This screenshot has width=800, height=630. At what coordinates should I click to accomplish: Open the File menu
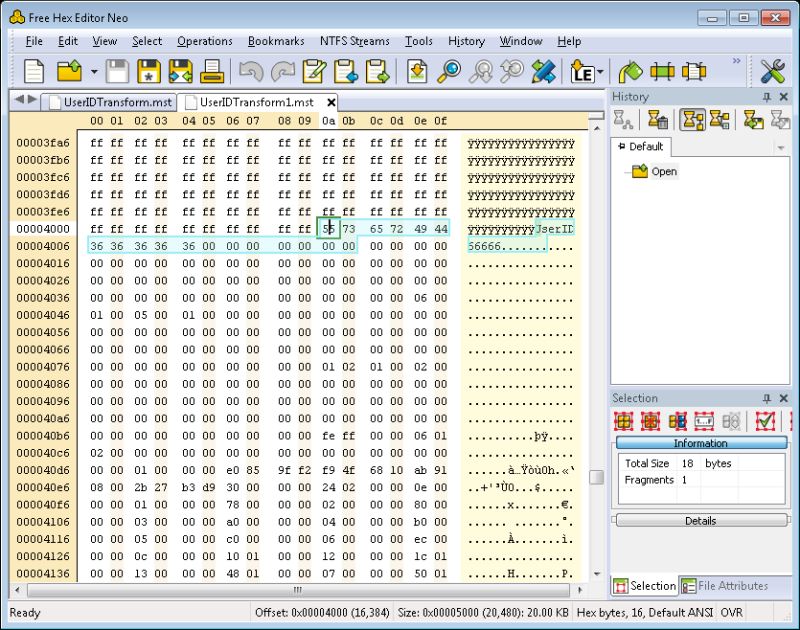click(x=34, y=41)
